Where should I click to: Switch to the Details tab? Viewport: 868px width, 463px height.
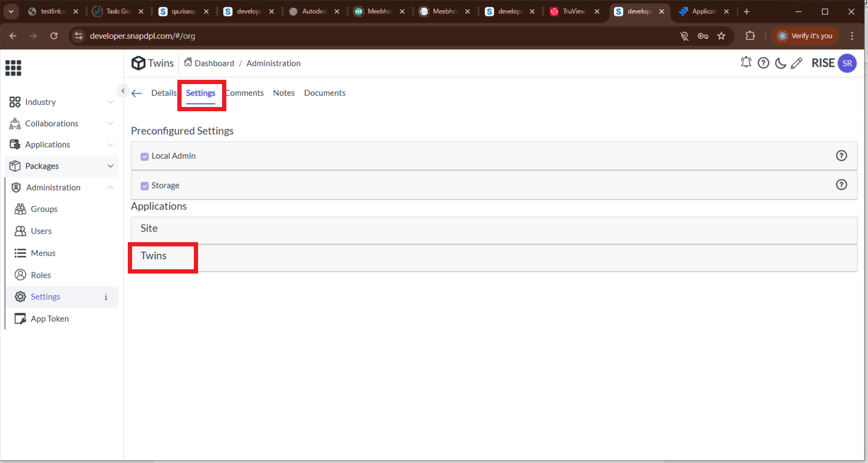(x=163, y=93)
